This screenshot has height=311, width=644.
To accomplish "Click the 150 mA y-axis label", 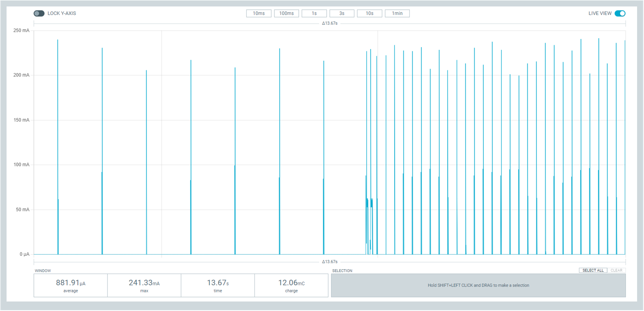I will pyautogui.click(x=21, y=120).
